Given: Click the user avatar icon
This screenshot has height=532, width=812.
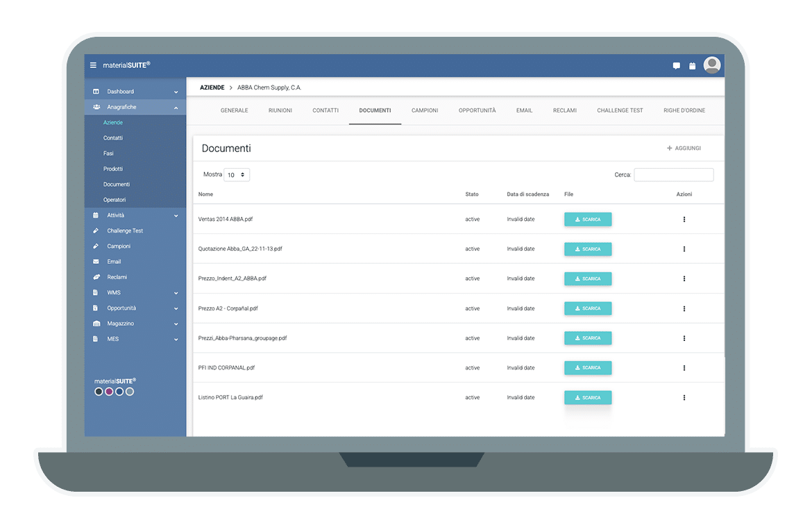Looking at the screenshot, I should pos(712,65).
